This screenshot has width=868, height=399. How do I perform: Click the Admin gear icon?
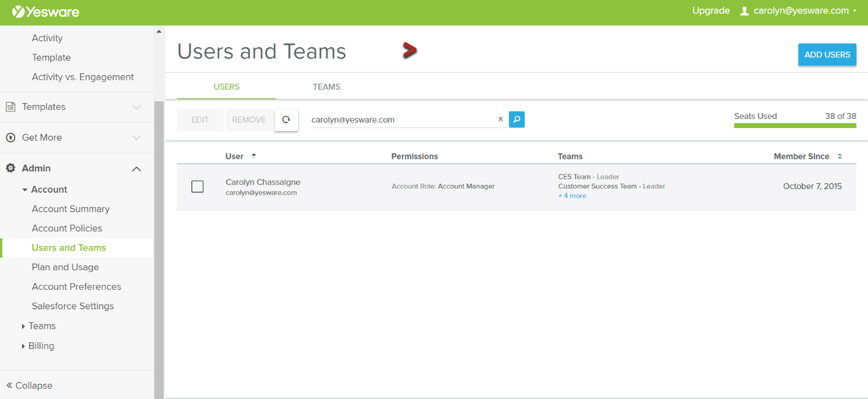10,168
